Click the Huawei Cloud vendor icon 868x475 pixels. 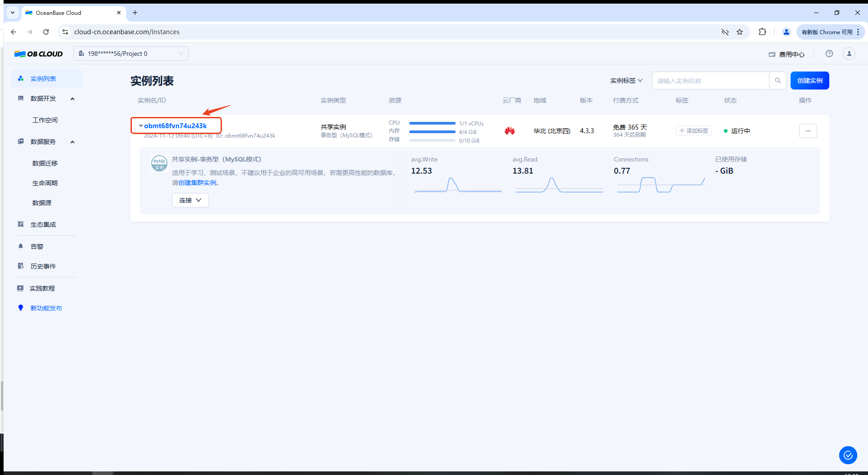(510, 131)
